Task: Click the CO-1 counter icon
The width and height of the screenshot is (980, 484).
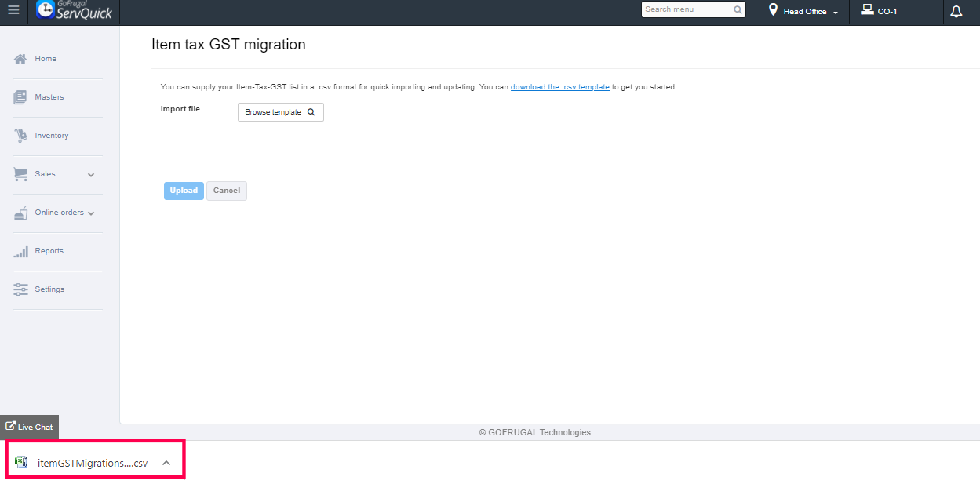Action: point(867,10)
